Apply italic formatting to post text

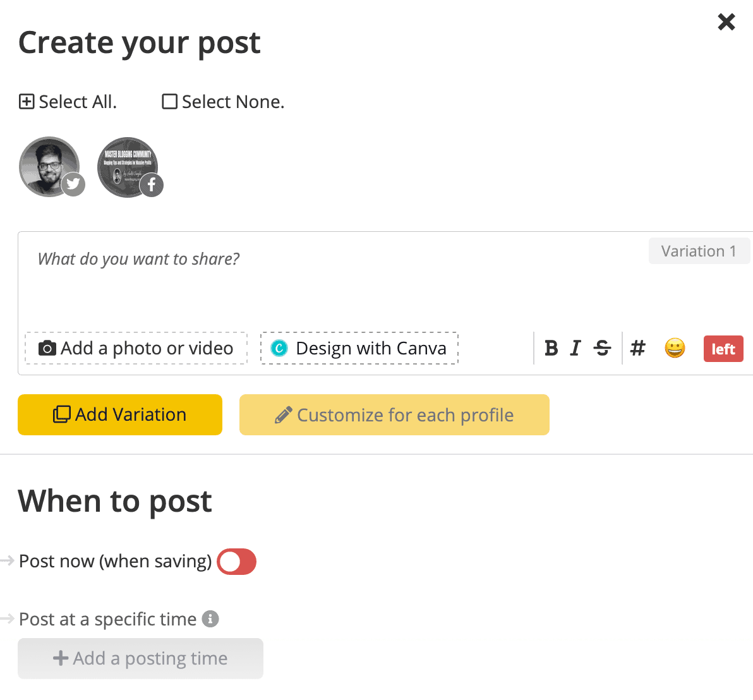575,348
